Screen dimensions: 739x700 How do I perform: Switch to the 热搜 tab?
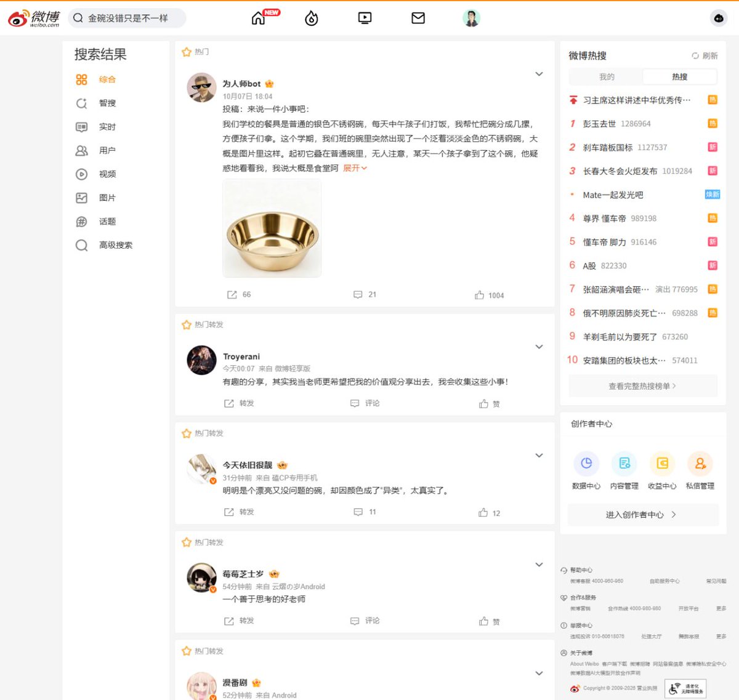coord(680,77)
